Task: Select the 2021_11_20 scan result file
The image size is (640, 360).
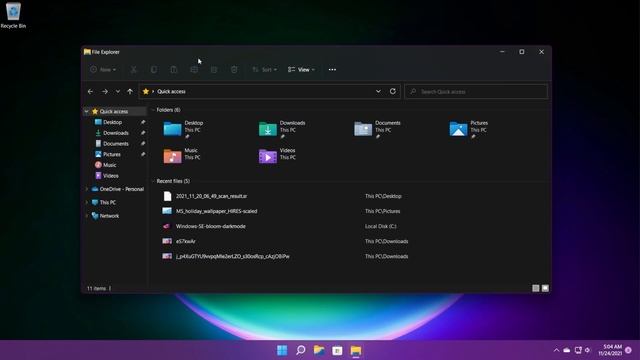Action: [211, 196]
